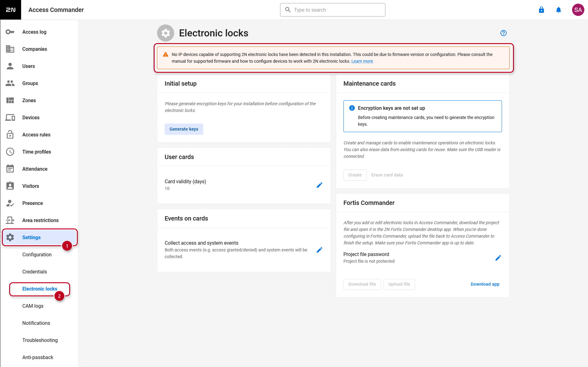Click the search magnifier icon
588x367 pixels.
tap(288, 10)
